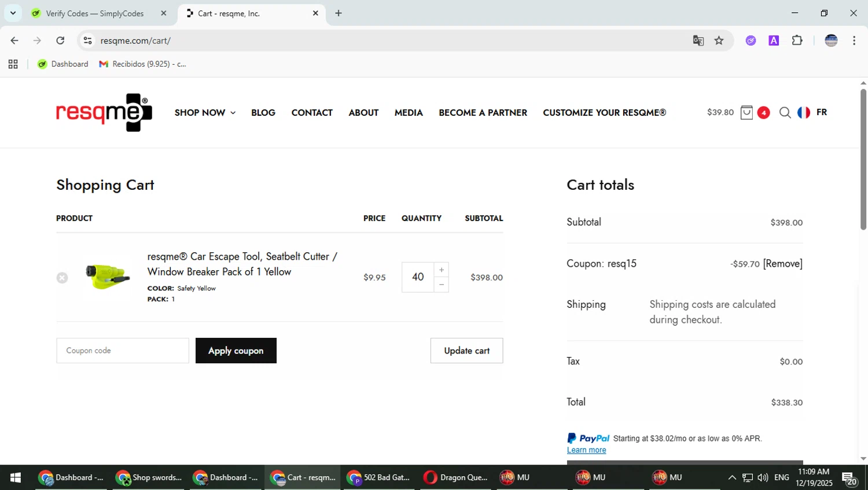Click the browser forward arrow
The width and height of the screenshot is (868, 490).
click(37, 40)
